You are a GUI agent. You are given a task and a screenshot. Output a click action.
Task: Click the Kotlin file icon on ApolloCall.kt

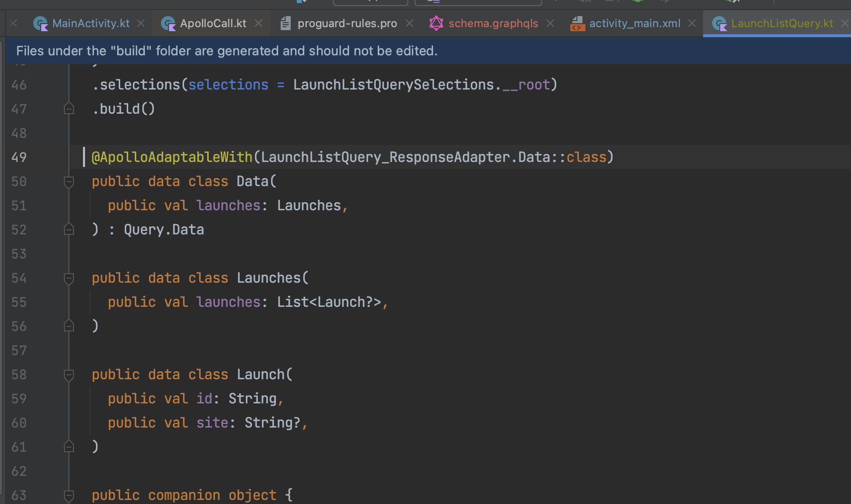168,23
